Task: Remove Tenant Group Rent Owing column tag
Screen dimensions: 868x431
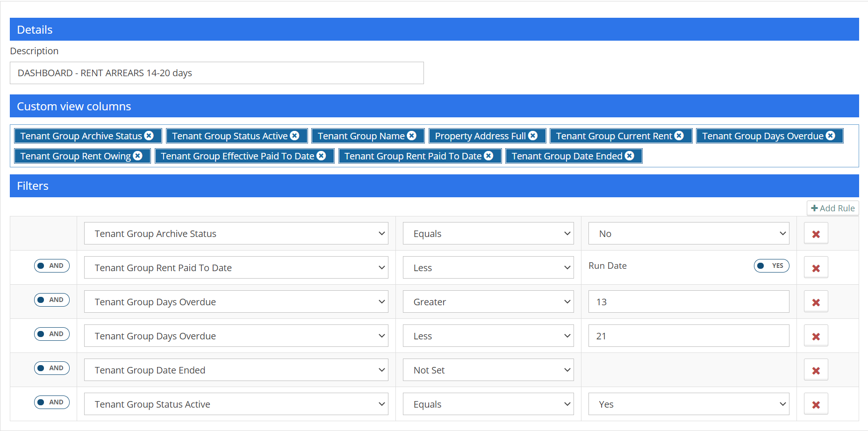Action: (x=138, y=156)
